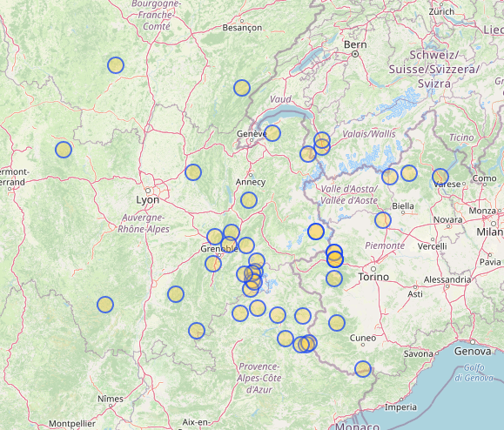Viewport: 504px width, 430px height.
Task: Select the southernmost marker, on the border south of Cuneo
Action: (363, 368)
